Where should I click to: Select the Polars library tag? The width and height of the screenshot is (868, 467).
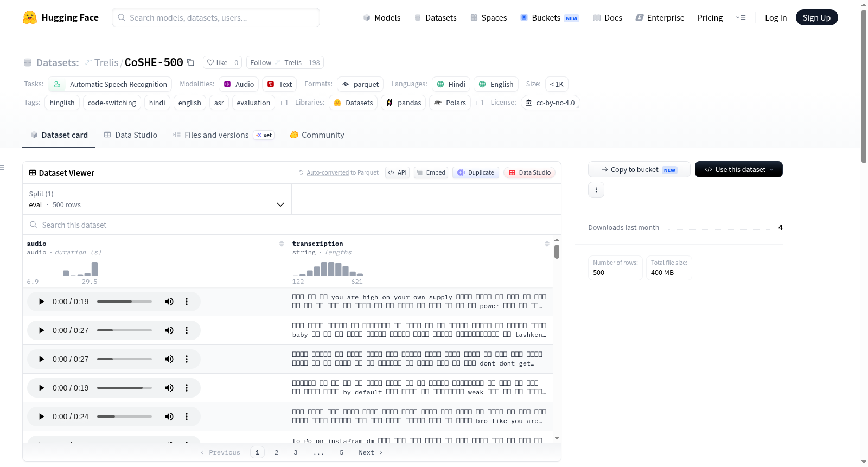coord(450,103)
